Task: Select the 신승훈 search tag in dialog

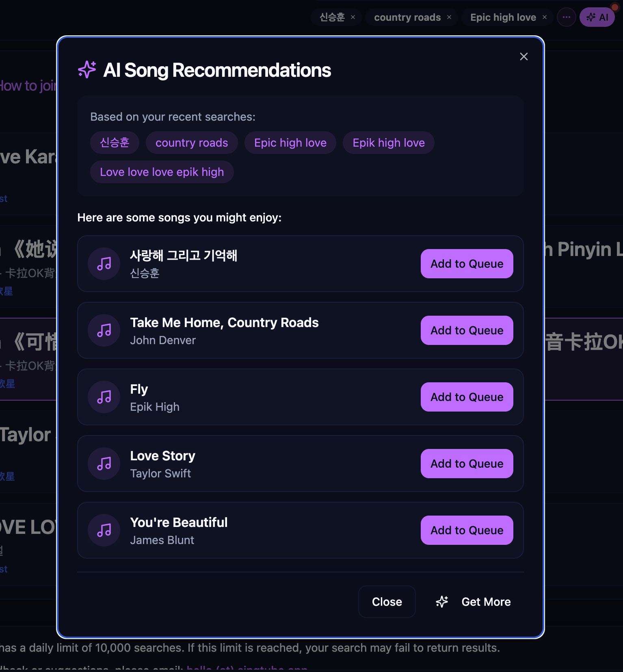Action: 115,143
